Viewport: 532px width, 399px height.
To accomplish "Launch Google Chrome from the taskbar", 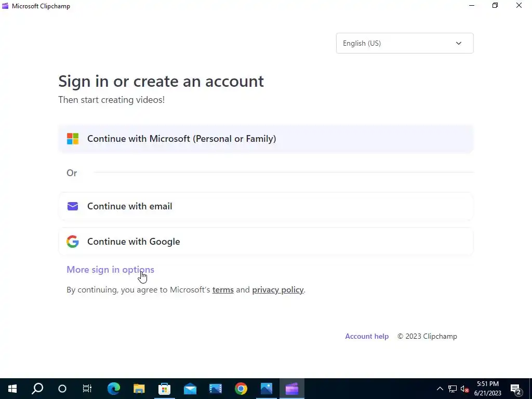I will tap(241, 389).
